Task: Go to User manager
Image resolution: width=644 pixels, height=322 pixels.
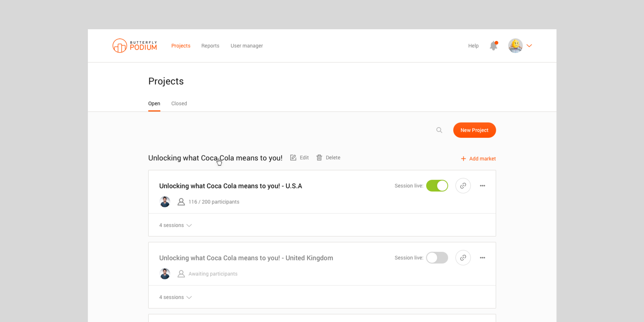Action: (x=247, y=46)
